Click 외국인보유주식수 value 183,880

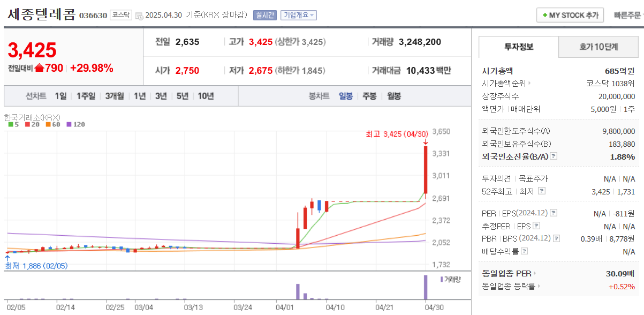(x=622, y=144)
